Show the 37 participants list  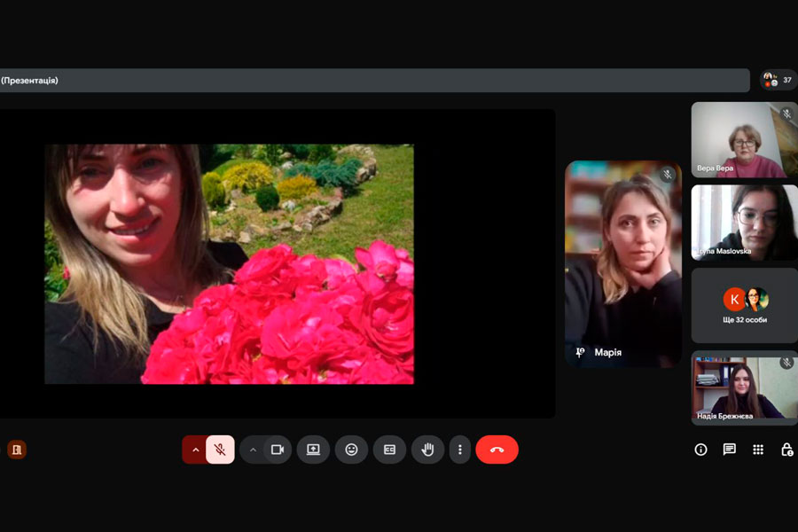point(778,80)
